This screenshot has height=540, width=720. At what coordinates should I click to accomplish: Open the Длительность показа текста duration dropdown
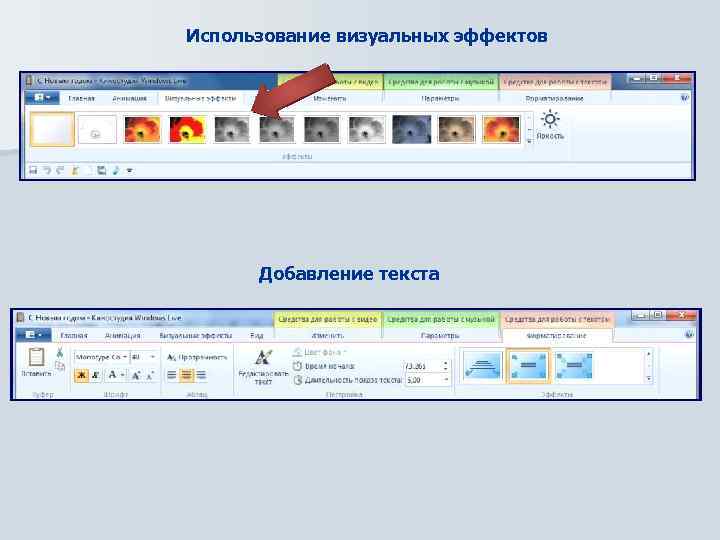click(445, 380)
